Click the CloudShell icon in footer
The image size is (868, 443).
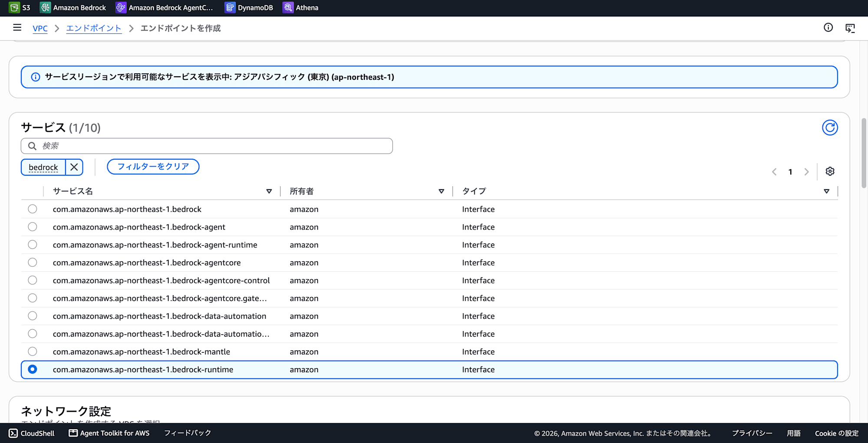point(13,433)
